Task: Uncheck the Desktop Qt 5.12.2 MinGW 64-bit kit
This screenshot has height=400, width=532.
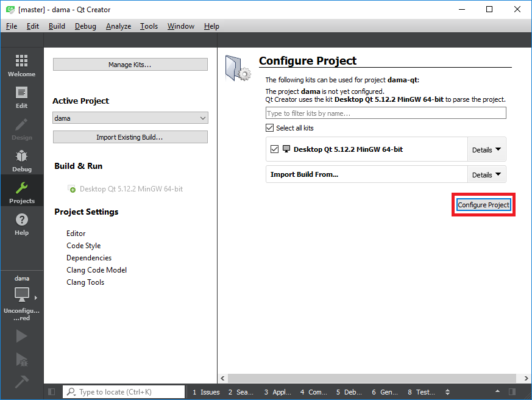Action: (274, 149)
